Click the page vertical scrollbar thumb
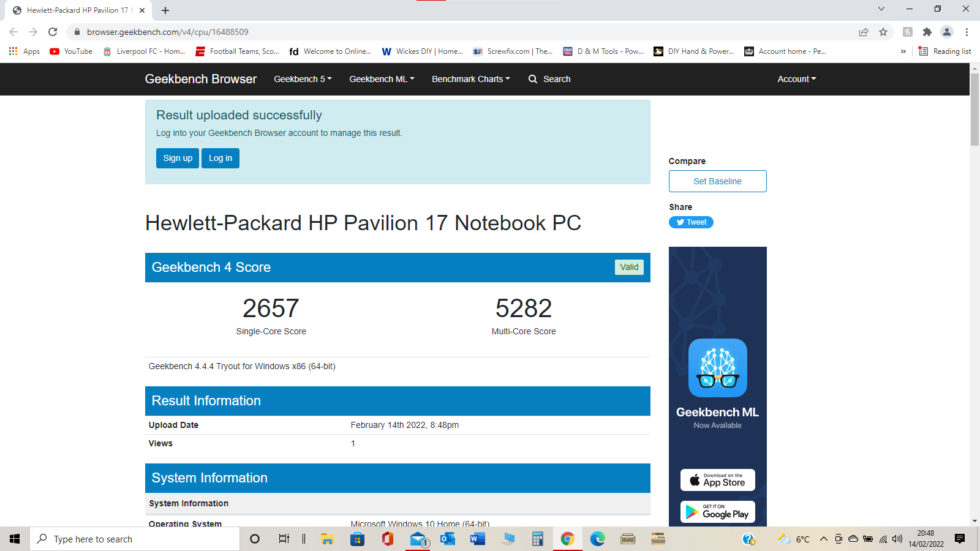This screenshot has height=551, width=980. point(974,109)
